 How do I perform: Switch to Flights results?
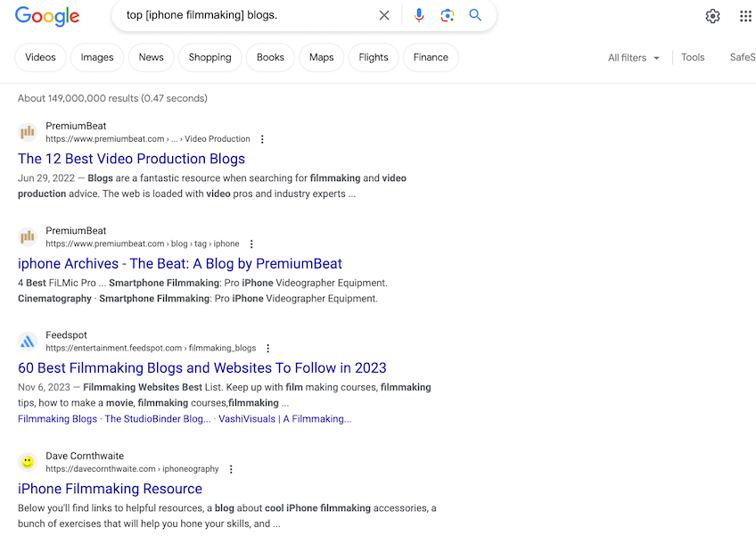click(374, 57)
